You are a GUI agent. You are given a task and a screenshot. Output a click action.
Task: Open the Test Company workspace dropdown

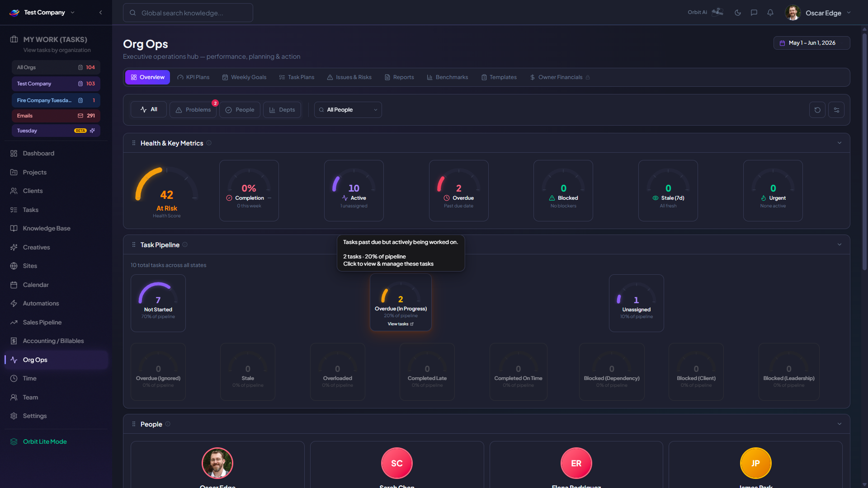[x=42, y=13]
